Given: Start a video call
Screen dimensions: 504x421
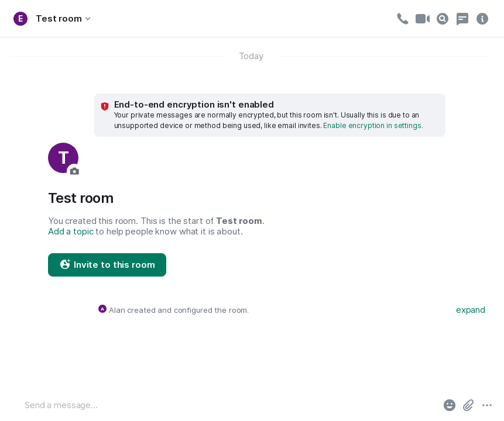Looking at the screenshot, I should click(x=422, y=19).
